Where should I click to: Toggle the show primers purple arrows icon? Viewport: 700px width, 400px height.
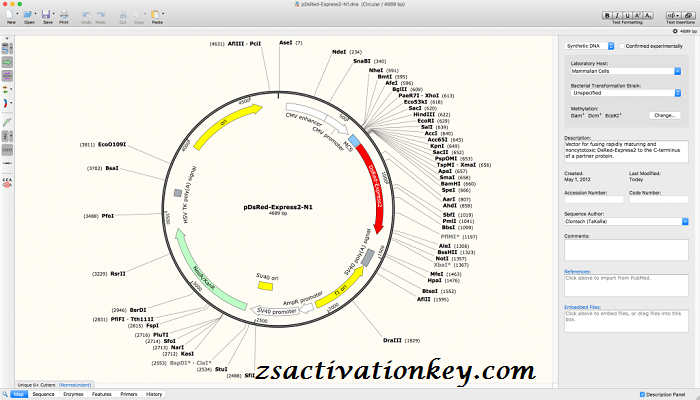click(x=7, y=76)
